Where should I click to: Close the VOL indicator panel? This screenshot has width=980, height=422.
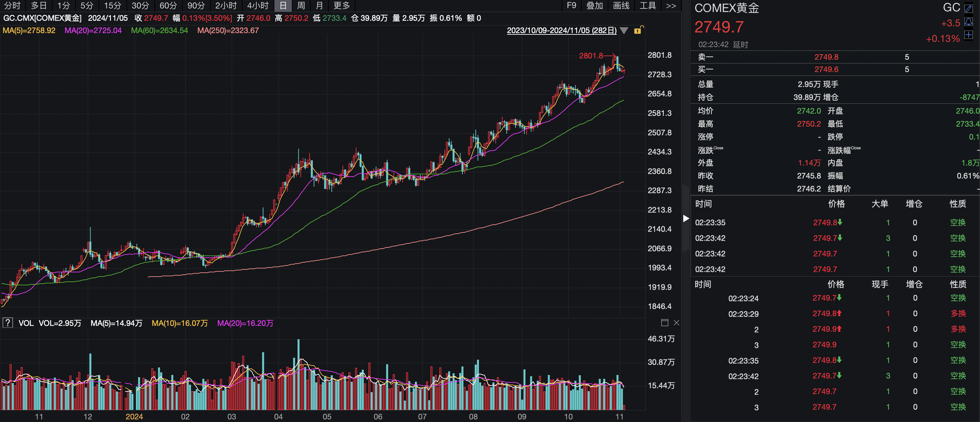[676, 323]
